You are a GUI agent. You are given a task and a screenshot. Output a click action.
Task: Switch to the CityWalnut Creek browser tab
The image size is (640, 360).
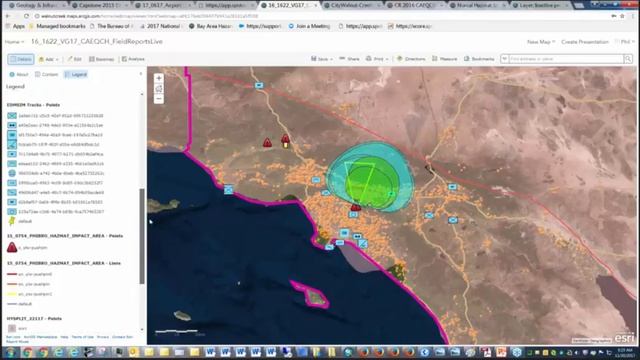point(352,5)
